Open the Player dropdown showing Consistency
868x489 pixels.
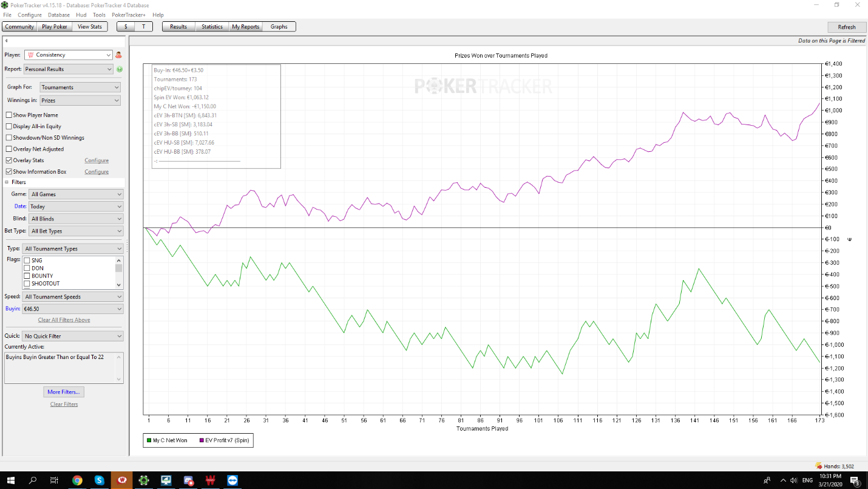tap(69, 55)
